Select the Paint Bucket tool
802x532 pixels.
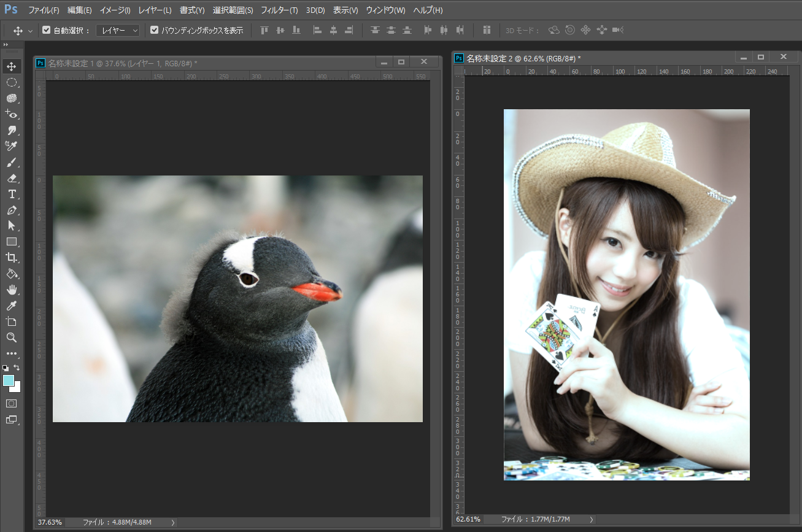[12, 274]
